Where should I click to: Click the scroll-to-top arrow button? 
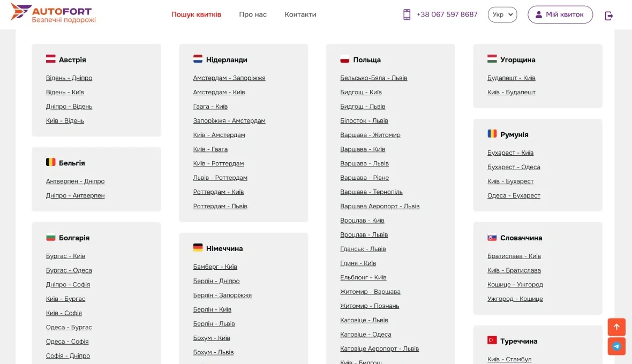point(616,327)
